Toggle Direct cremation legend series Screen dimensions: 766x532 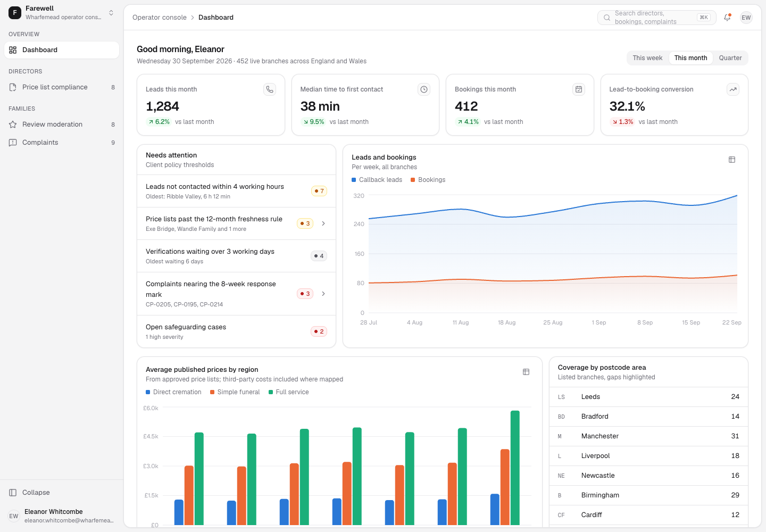pyautogui.click(x=173, y=392)
